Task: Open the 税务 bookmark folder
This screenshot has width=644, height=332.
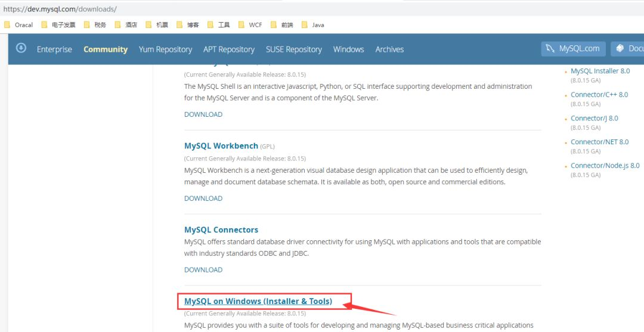Action: coord(95,24)
